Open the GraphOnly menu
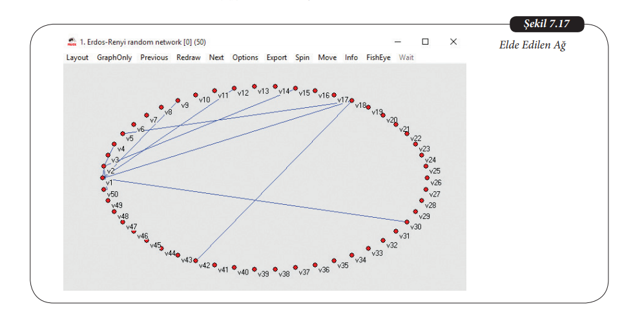This screenshot has width=644, height=314. click(114, 58)
